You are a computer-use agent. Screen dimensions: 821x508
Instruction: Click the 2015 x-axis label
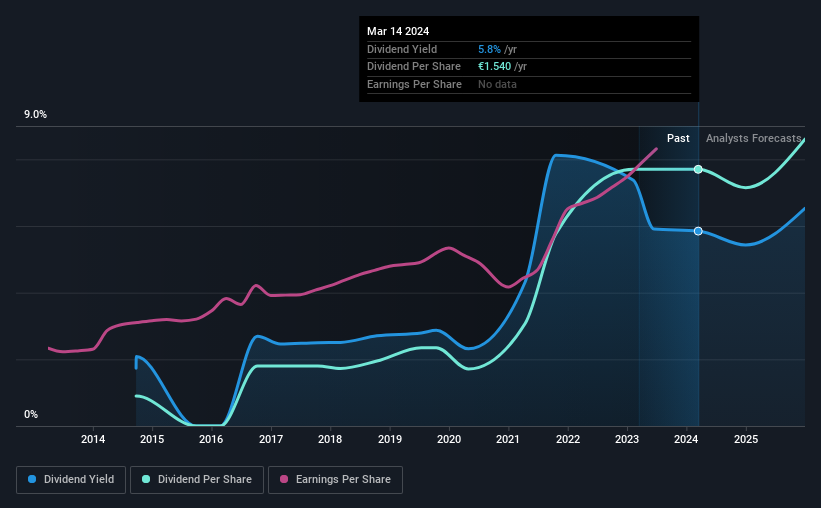click(x=152, y=439)
